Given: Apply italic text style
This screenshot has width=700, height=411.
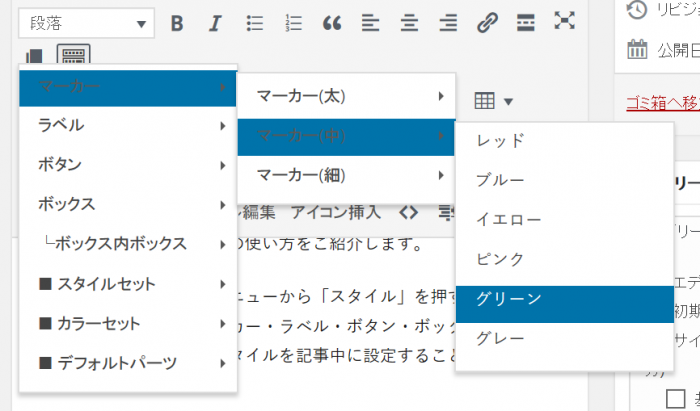Looking at the screenshot, I should point(215,22).
